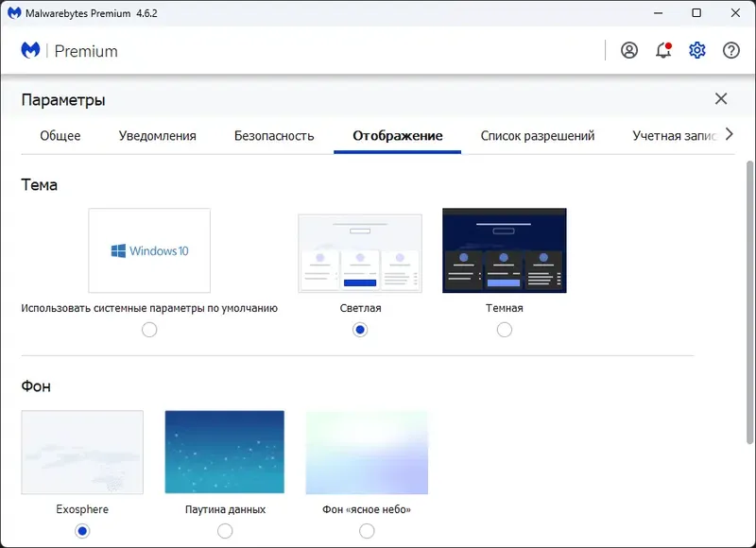Screen dimensions: 756x548
Task: Select the Светлая theme radio button
Action: coord(360,330)
